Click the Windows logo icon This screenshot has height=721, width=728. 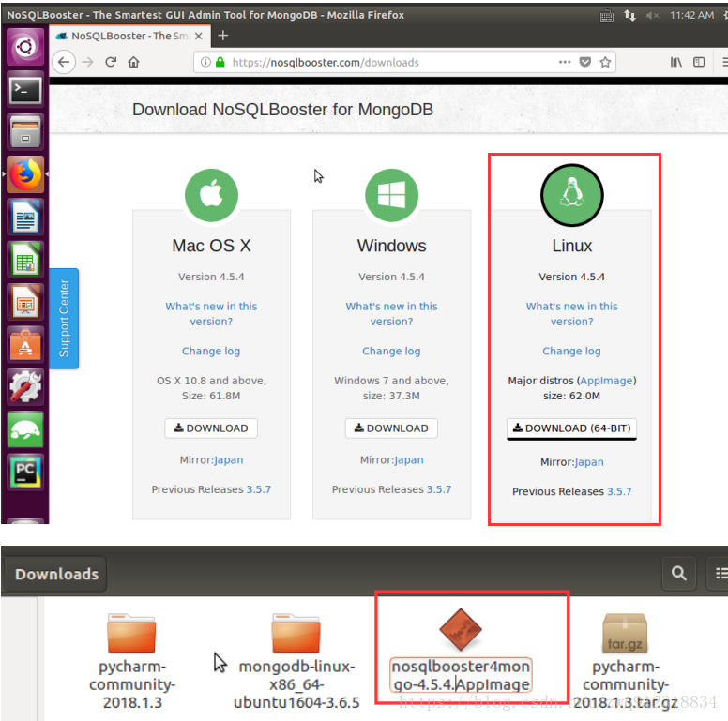(391, 195)
